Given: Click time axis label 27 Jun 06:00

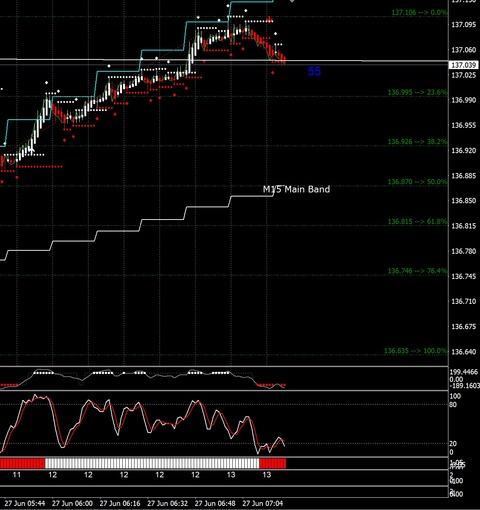Looking at the screenshot, I should (x=72, y=503).
